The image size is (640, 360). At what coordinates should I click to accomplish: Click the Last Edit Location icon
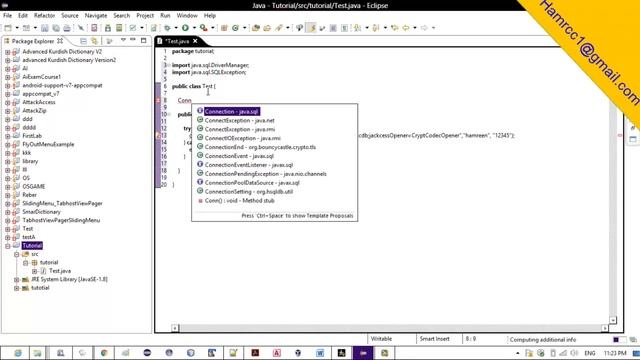coord(394,28)
